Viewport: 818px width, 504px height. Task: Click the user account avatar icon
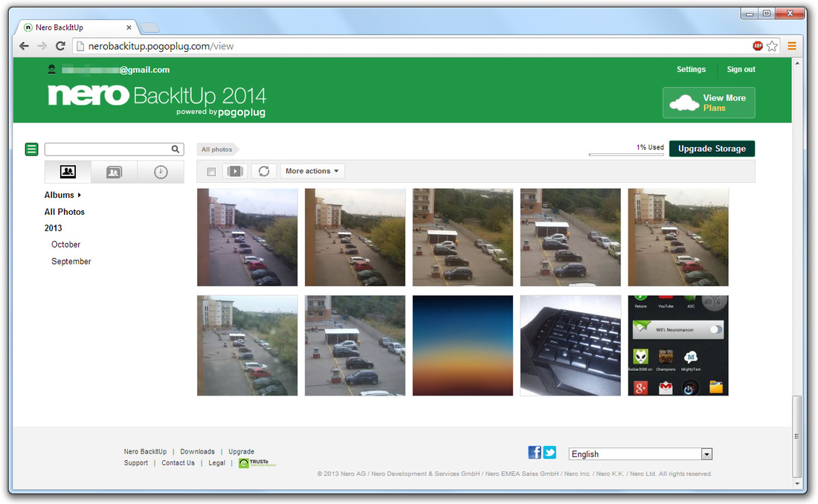pos(51,69)
